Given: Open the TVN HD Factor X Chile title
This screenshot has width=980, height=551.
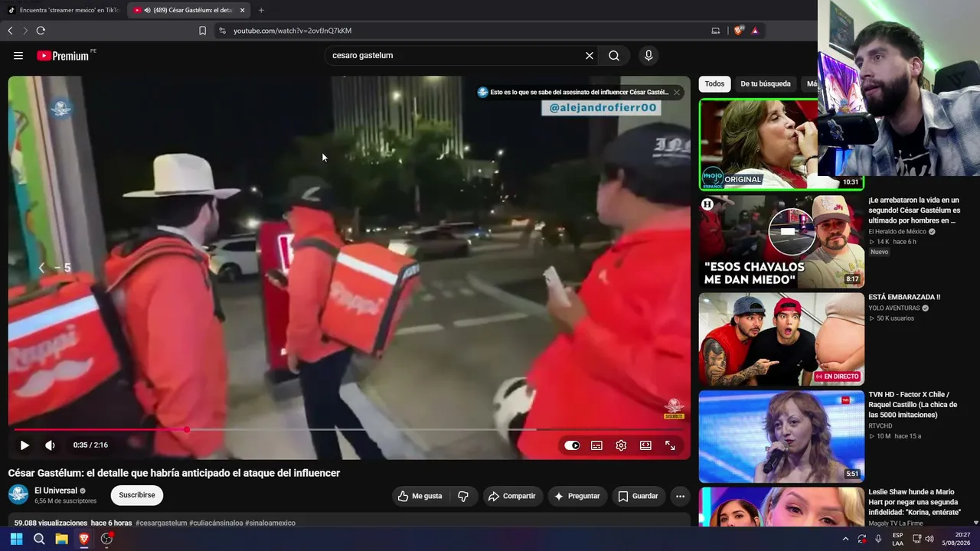Looking at the screenshot, I should 913,405.
